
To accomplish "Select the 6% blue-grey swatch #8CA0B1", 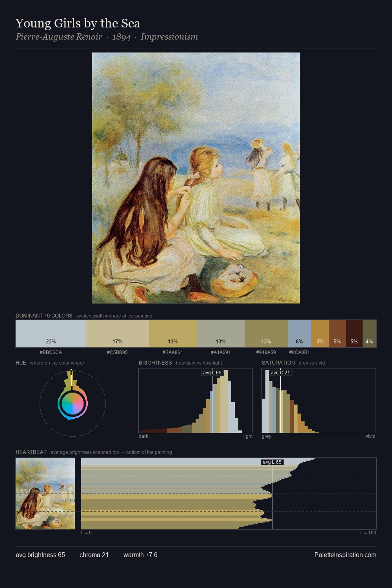I will (x=299, y=334).
